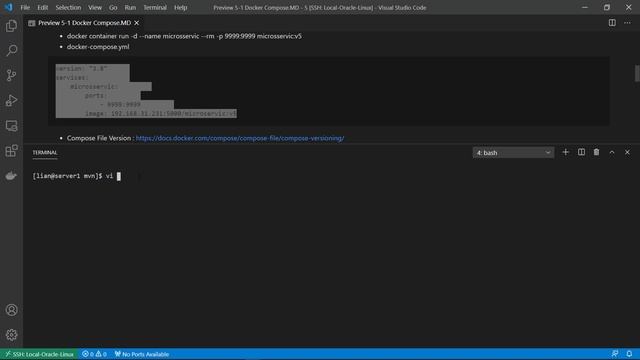Click 'Compose File Version :' label text
Viewport: 640px width, 360px height.
tap(100, 138)
